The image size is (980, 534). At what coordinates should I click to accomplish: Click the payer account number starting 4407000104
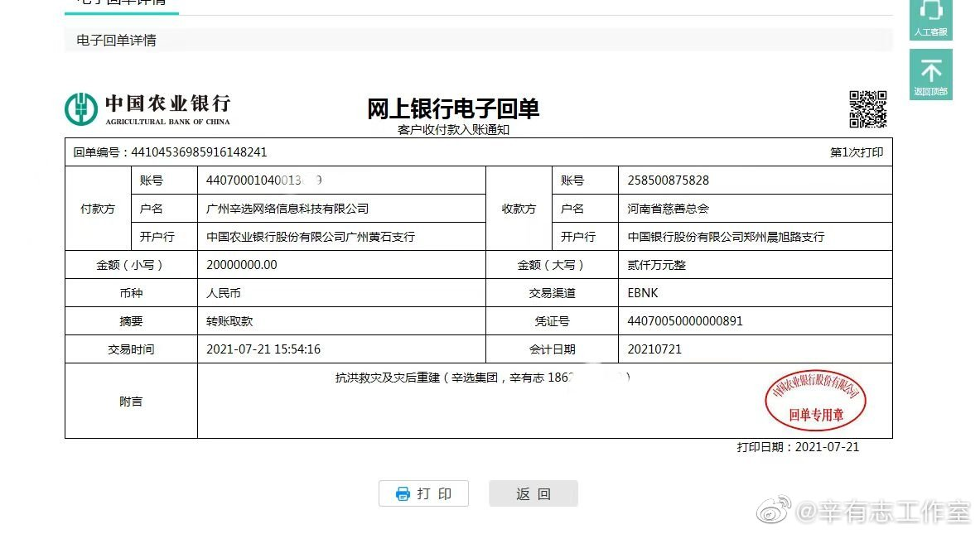pyautogui.click(x=263, y=180)
